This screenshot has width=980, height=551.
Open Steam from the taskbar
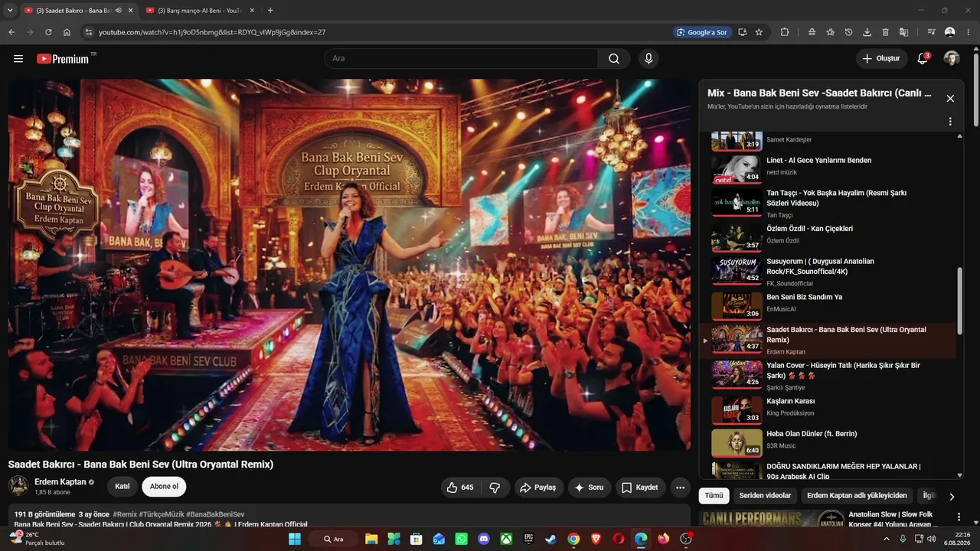coord(550,539)
